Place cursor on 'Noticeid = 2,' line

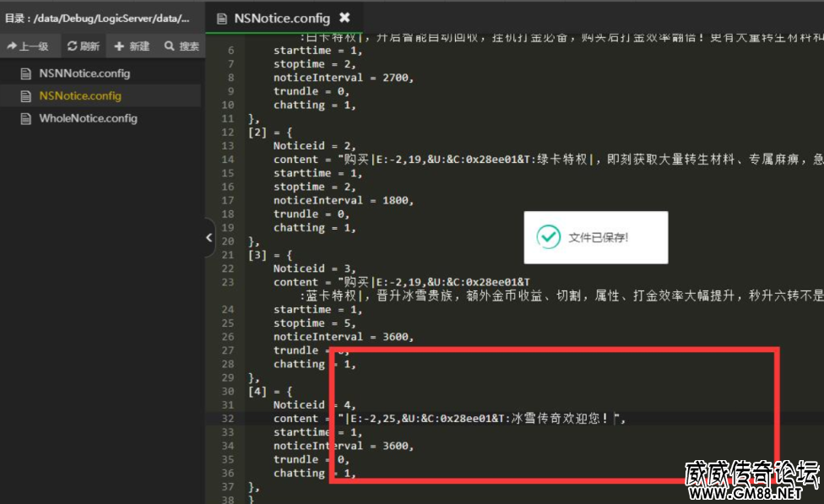314,145
